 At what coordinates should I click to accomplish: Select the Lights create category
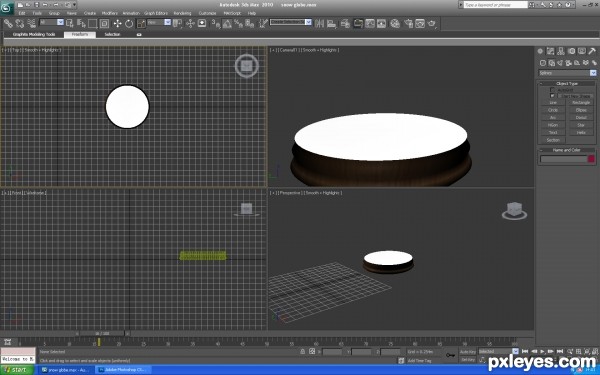click(560, 63)
